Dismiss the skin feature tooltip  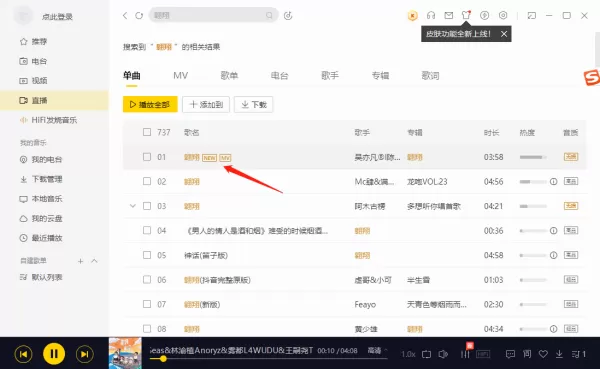click(504, 34)
